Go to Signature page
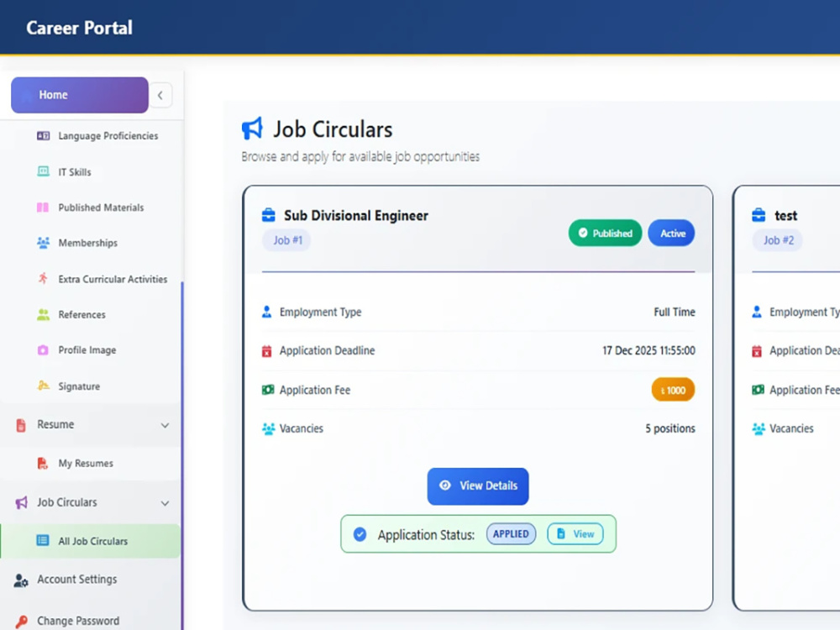The width and height of the screenshot is (840, 630). click(79, 386)
